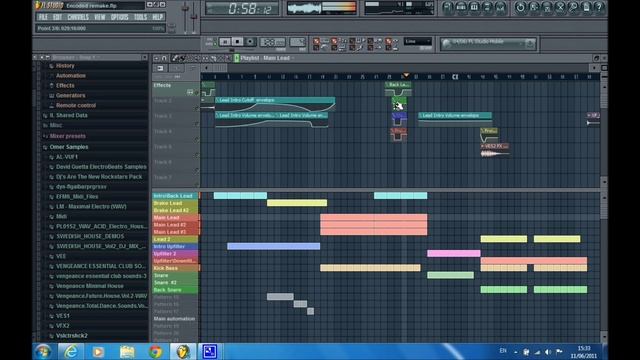Open the Effects item in browser
This screenshot has height=360, width=640.
pos(65,86)
